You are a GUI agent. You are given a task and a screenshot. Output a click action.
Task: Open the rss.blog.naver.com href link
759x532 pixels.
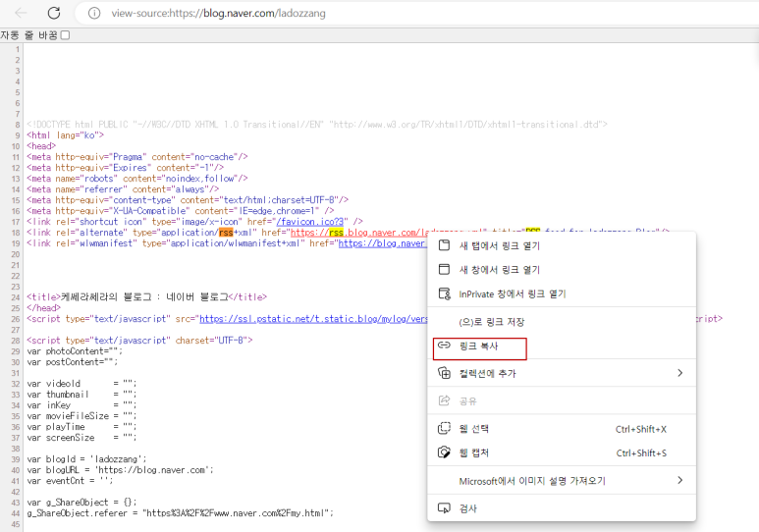pyautogui.click(x=359, y=233)
